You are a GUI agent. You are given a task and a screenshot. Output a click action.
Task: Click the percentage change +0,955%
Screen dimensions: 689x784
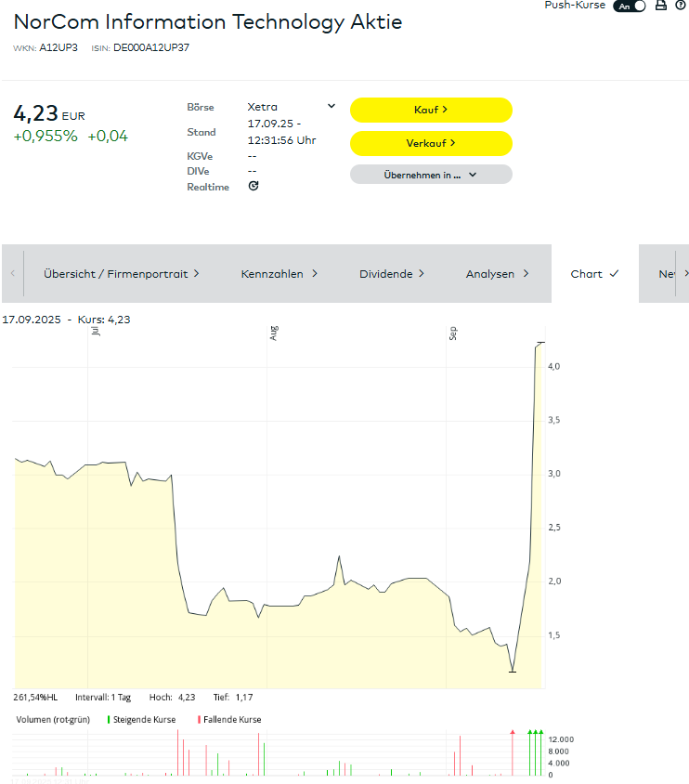point(45,136)
